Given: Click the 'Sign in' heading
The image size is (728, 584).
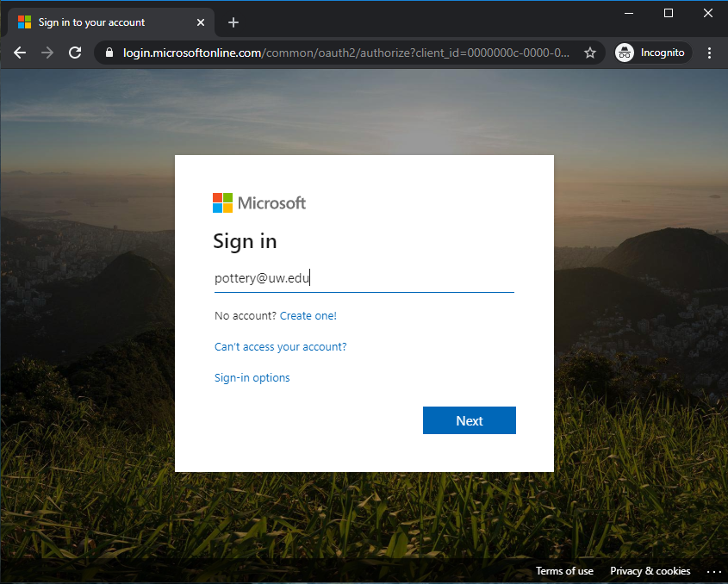Looking at the screenshot, I should pyautogui.click(x=245, y=242).
